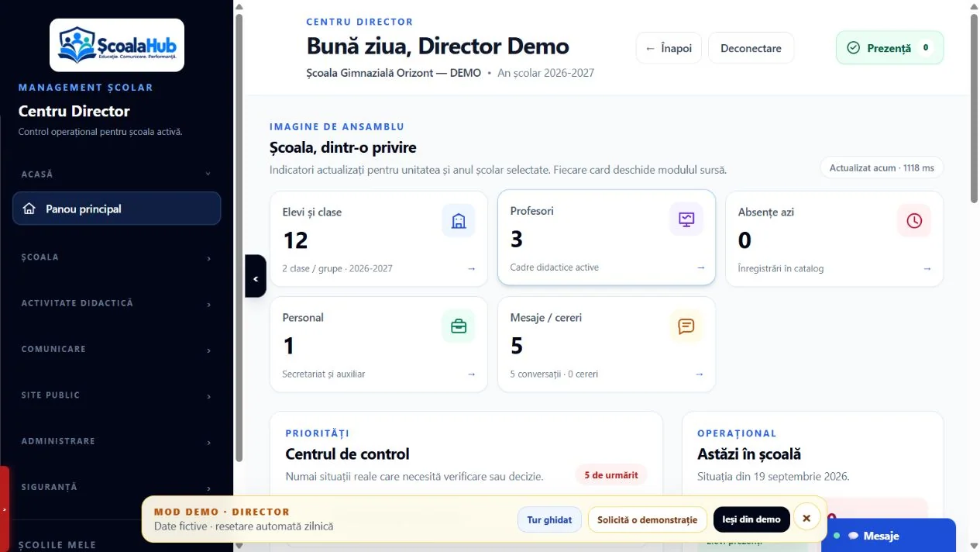Click Solicită o demonstrație
Image resolution: width=980 pixels, height=552 pixels.
point(647,519)
